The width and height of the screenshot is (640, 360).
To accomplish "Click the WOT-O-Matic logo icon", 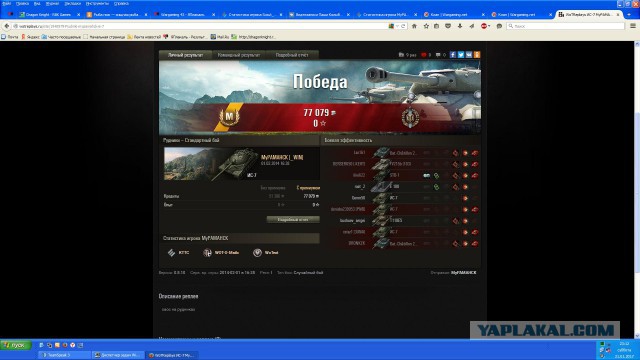I will (x=207, y=253).
